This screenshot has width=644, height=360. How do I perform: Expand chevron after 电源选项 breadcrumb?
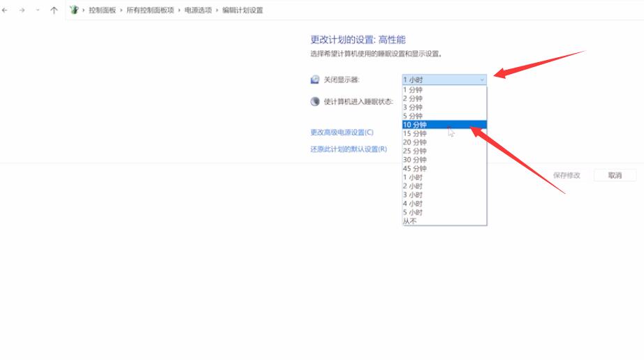tap(217, 10)
